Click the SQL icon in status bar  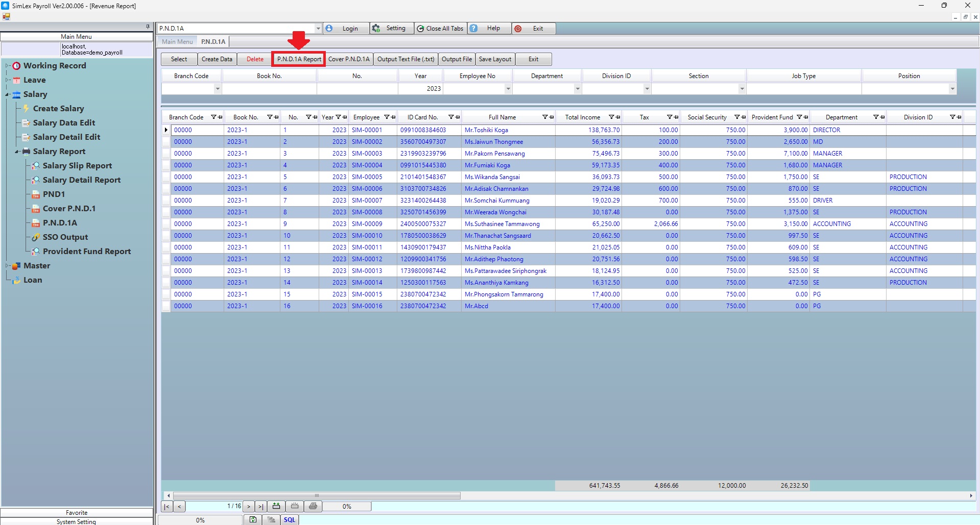pos(290,519)
